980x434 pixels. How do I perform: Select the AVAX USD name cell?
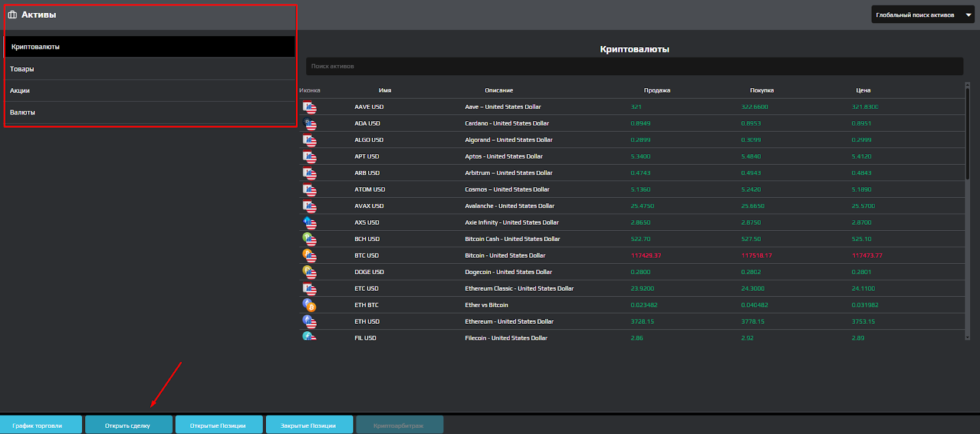369,206
